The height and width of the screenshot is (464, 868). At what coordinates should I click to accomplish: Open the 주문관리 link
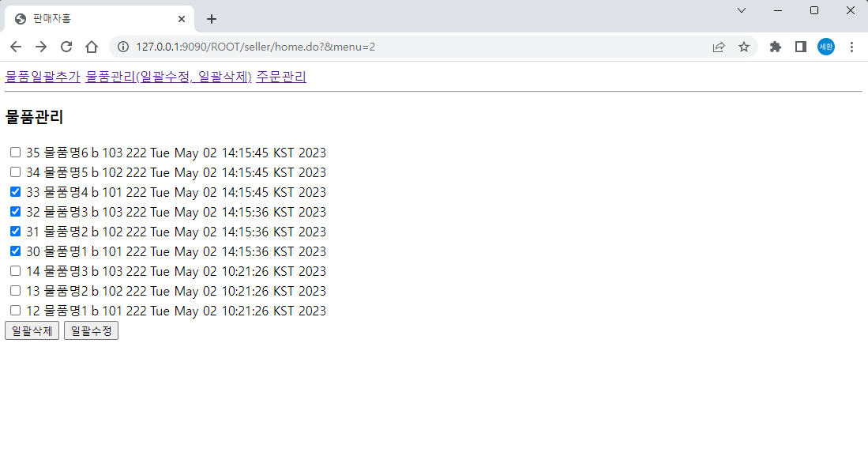coord(281,77)
